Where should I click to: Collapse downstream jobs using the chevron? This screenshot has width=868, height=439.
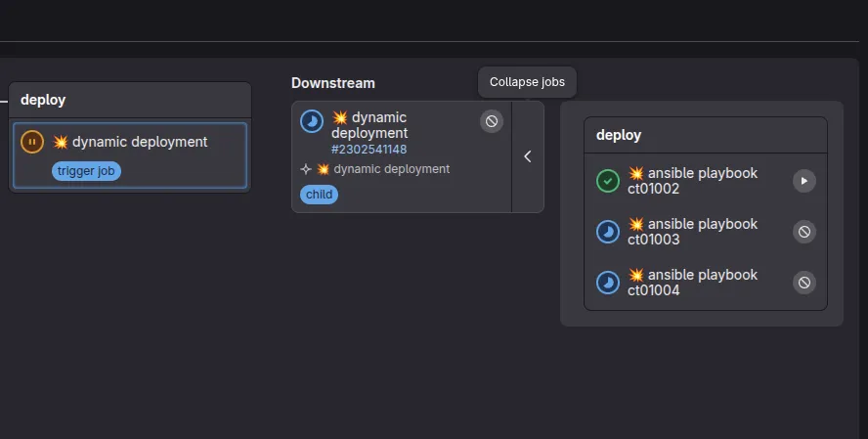click(x=528, y=156)
